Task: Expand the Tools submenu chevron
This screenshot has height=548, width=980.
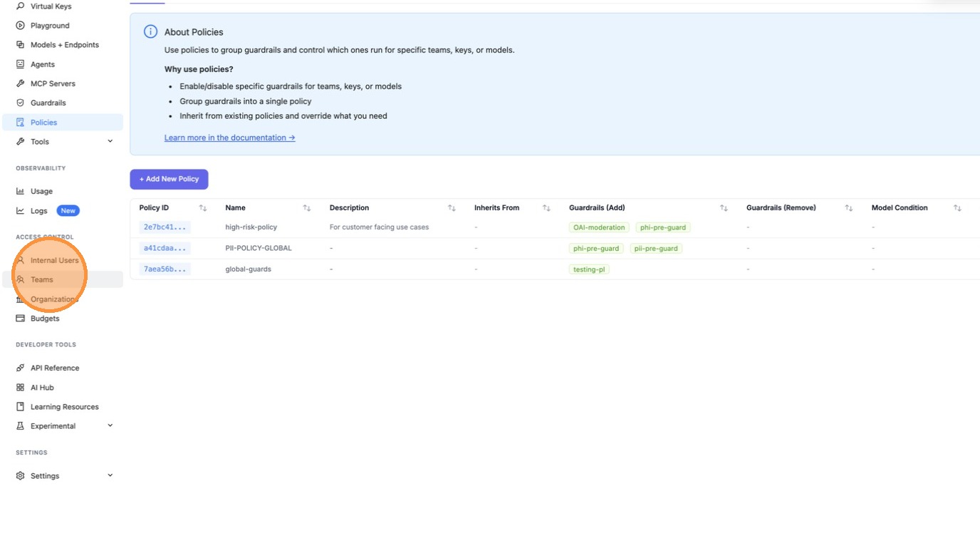Action: tap(110, 141)
